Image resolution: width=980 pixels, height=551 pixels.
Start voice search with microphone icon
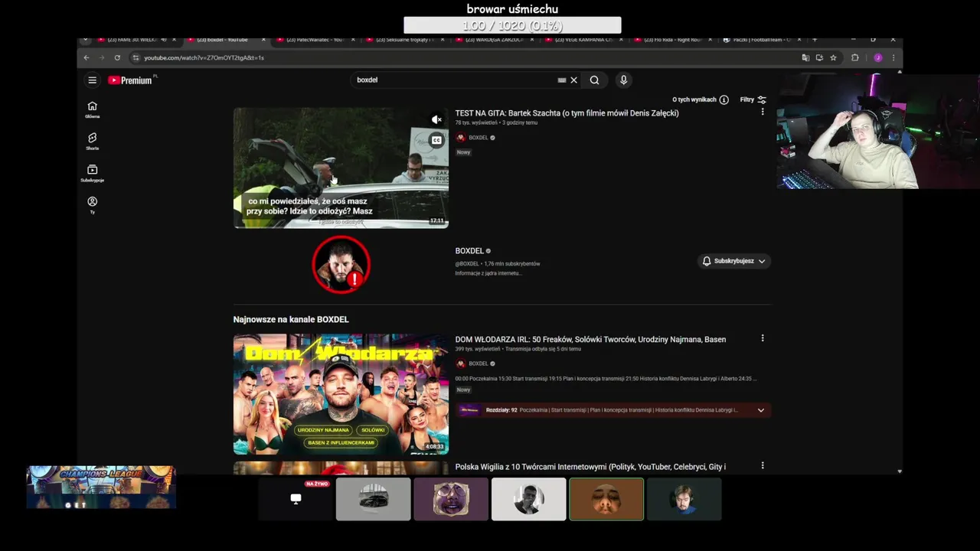[623, 80]
